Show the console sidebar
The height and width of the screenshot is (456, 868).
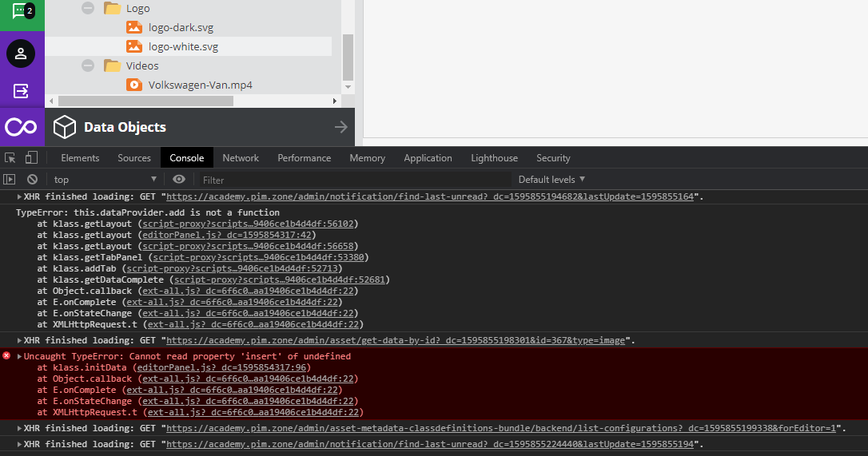click(x=10, y=180)
